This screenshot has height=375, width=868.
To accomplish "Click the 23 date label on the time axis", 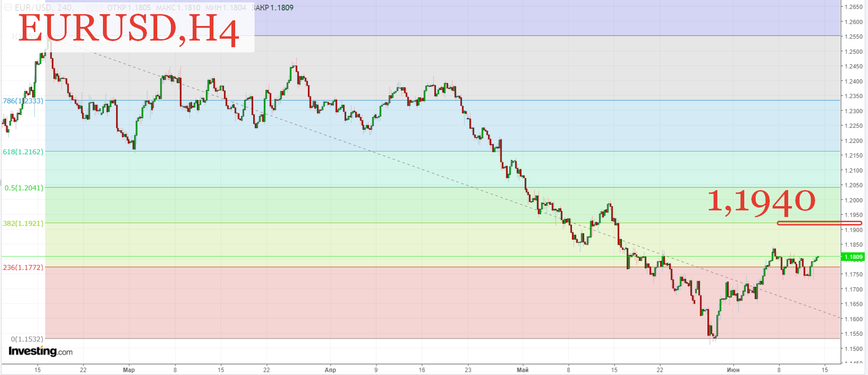I will [x=468, y=370].
